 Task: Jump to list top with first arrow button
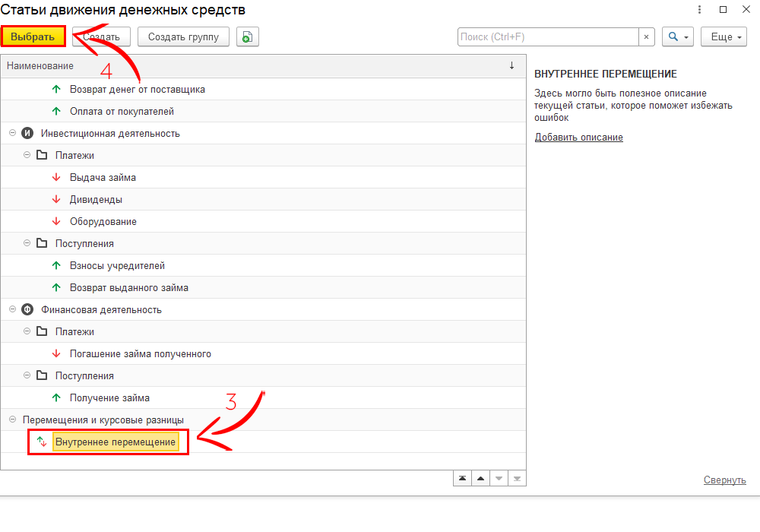click(x=462, y=478)
